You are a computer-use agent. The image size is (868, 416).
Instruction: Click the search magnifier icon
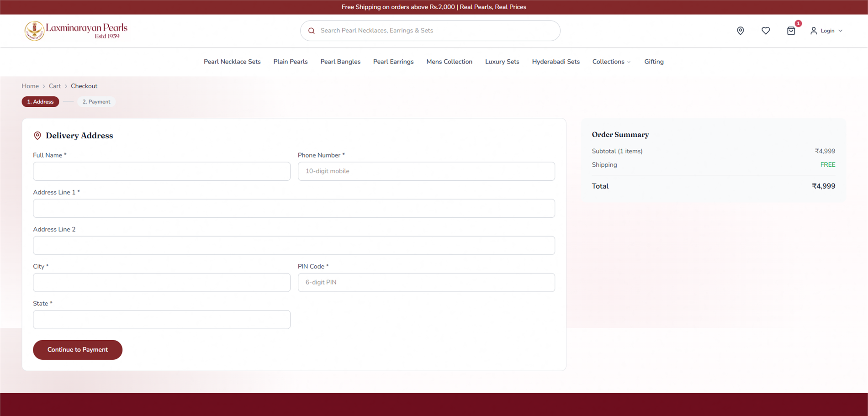[x=312, y=31]
